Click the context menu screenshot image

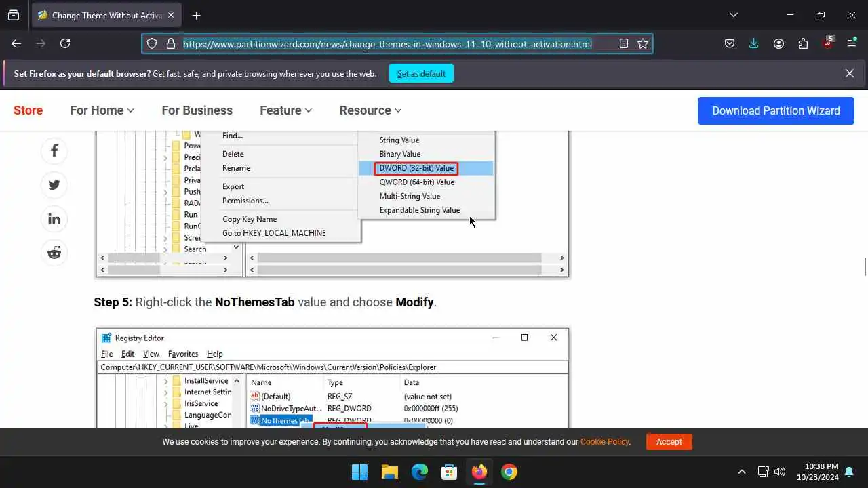pos(332,204)
